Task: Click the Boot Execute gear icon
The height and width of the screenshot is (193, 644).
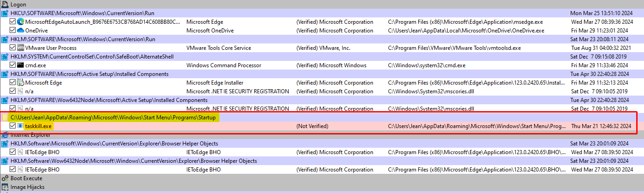Action: pyautogui.click(x=5, y=178)
